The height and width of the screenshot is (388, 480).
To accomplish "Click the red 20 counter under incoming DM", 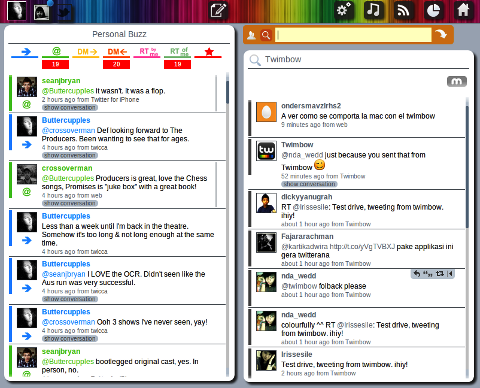I will click(117, 64).
